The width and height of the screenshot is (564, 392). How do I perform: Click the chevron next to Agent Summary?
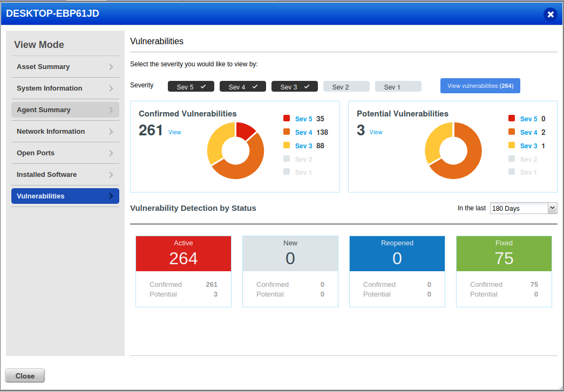pos(111,110)
